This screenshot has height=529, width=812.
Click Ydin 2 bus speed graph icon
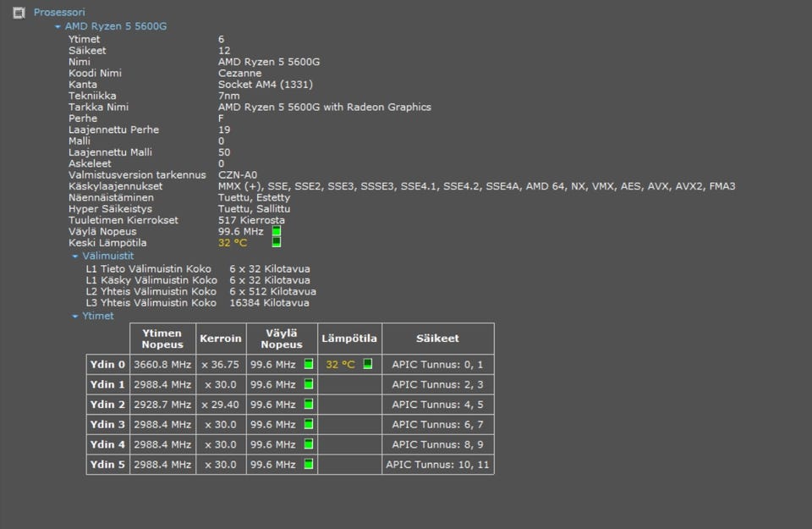pos(309,405)
